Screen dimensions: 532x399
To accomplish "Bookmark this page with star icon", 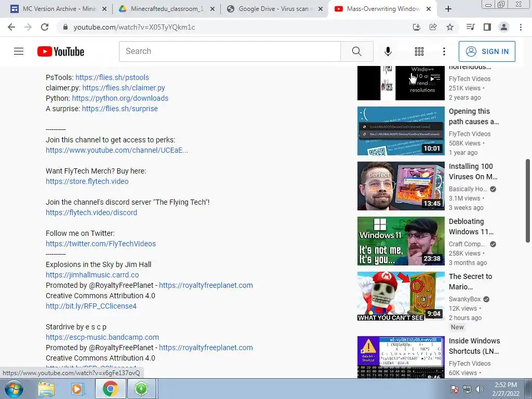I will tap(449, 27).
